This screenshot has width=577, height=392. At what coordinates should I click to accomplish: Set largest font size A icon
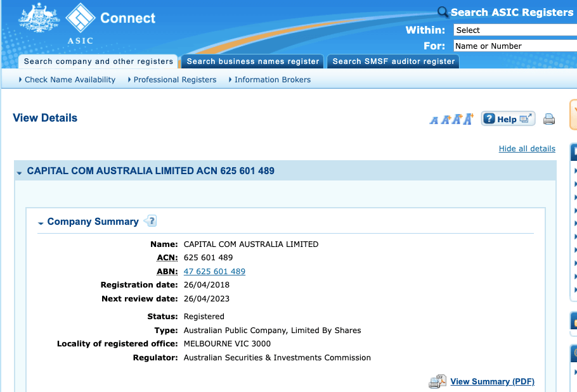tap(468, 118)
